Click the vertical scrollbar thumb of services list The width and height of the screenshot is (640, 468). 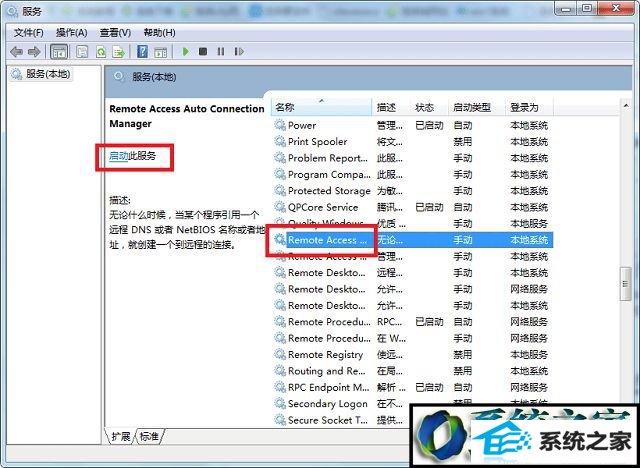[x=626, y=284]
